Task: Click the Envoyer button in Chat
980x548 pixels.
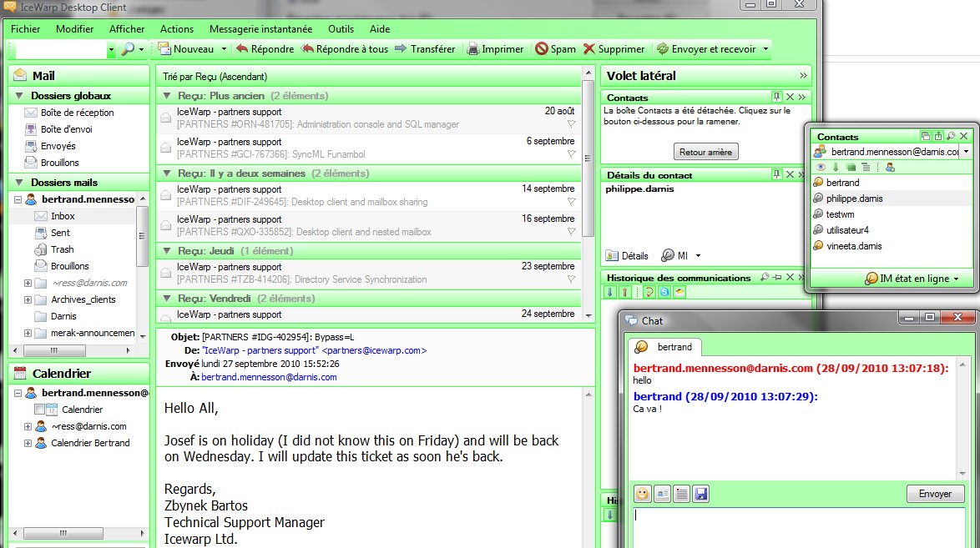Action: [x=935, y=494]
